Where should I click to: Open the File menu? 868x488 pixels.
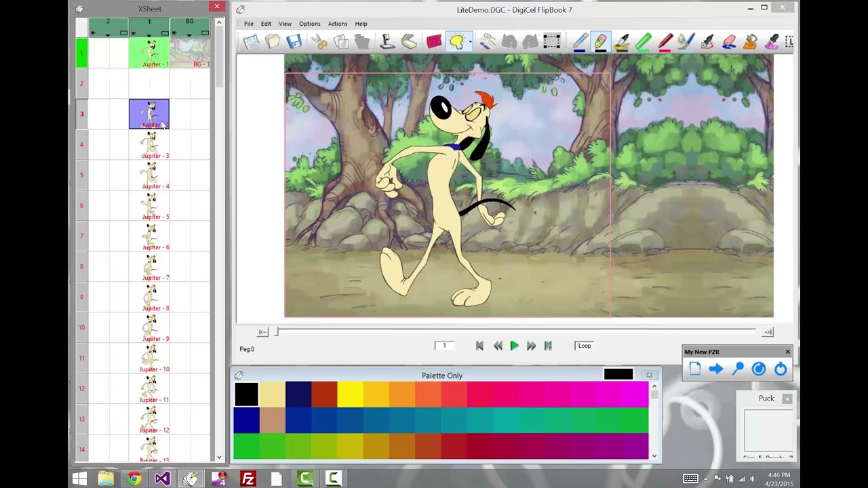click(x=249, y=24)
